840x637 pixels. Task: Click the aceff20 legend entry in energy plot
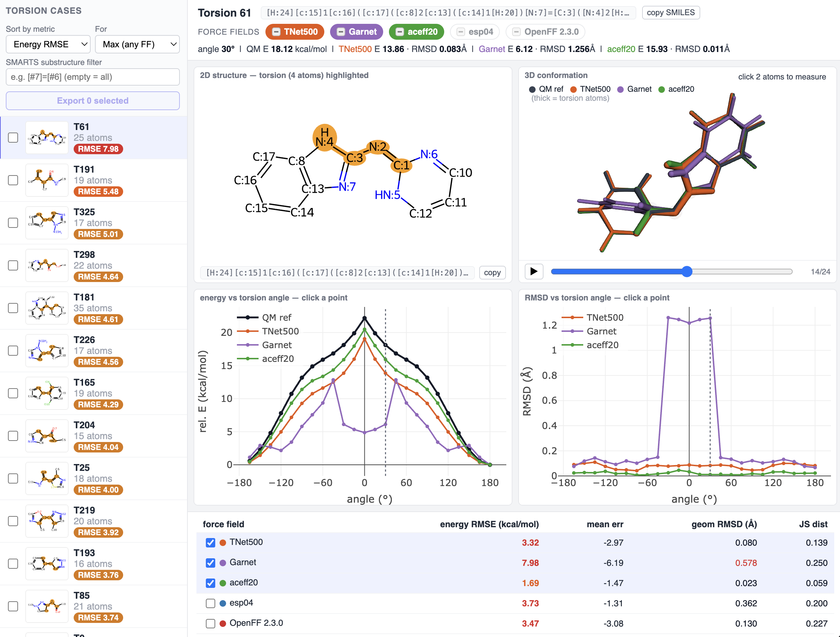point(265,359)
